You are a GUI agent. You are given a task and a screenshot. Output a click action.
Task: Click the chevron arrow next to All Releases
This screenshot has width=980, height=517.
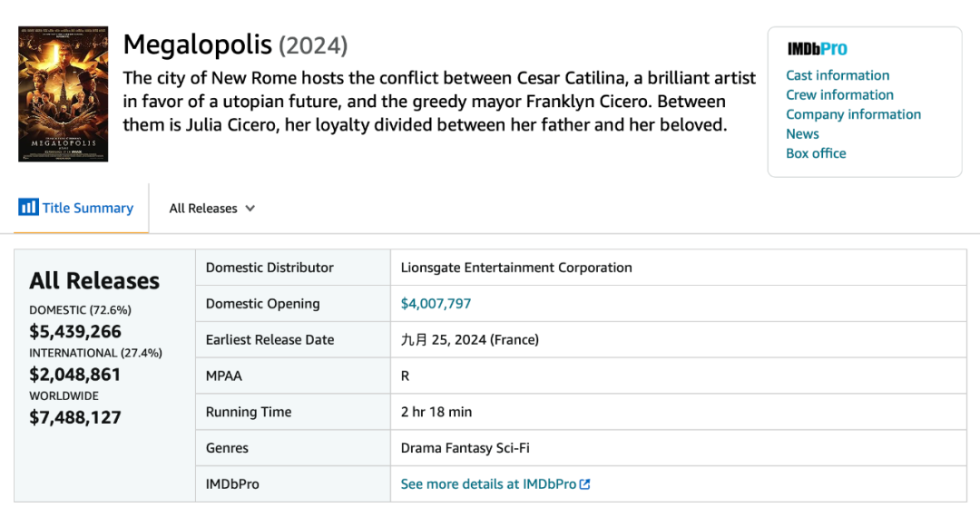coord(250,209)
